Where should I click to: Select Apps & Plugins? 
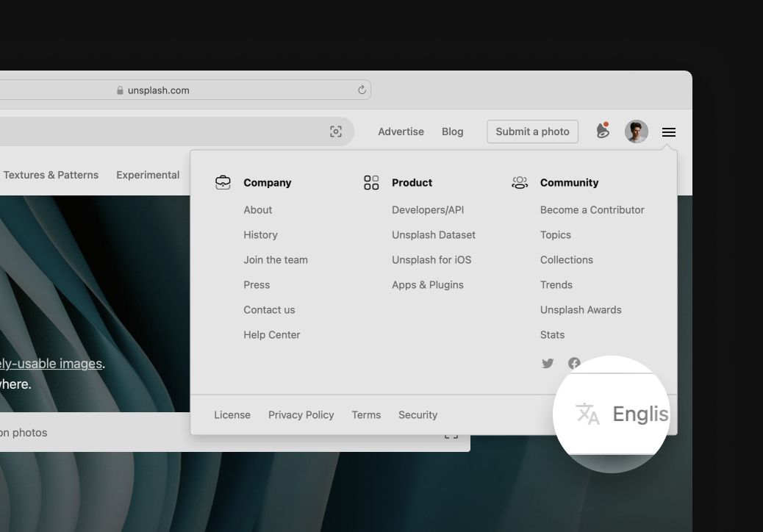pos(428,285)
